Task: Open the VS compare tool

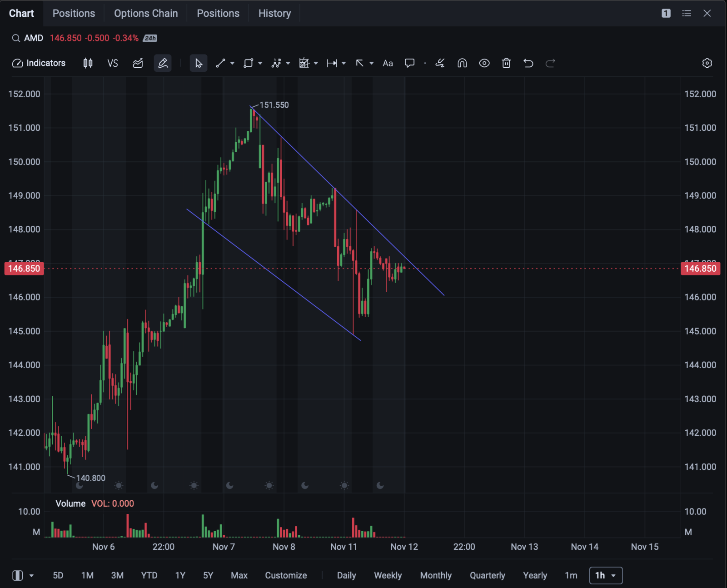Action: tap(113, 63)
